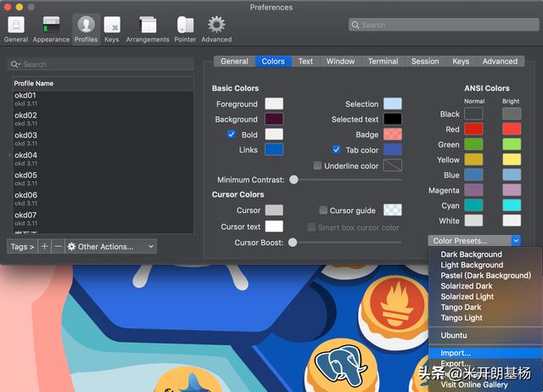Click the minus button to remove profile

coord(59,247)
